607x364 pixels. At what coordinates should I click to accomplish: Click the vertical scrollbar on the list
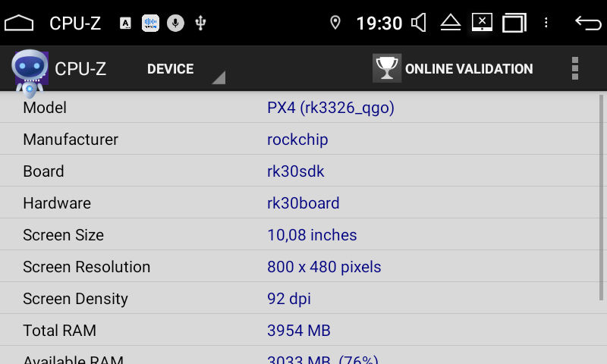pyautogui.click(x=601, y=197)
